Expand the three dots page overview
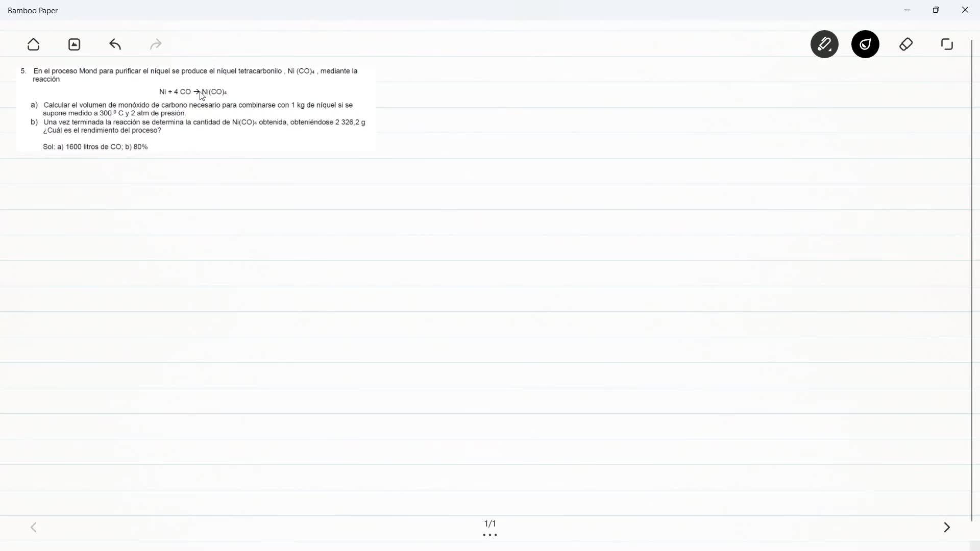980x551 pixels. [x=490, y=535]
